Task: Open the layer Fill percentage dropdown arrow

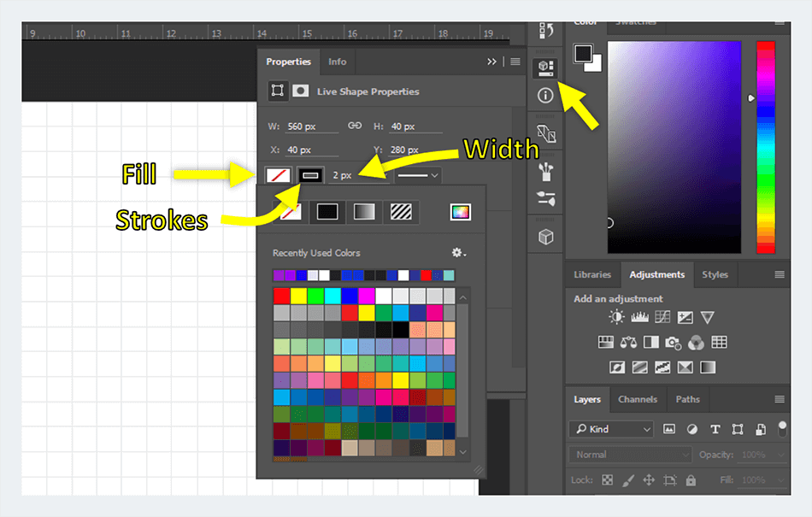Action: pyautogui.click(x=782, y=480)
